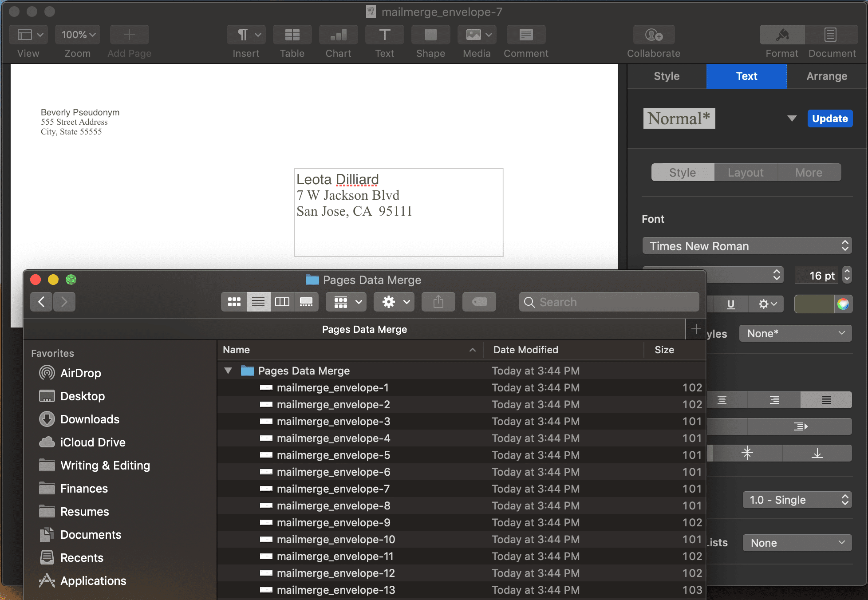This screenshot has width=868, height=600.
Task: Open the bullets and lists None dropdown
Action: (797, 543)
